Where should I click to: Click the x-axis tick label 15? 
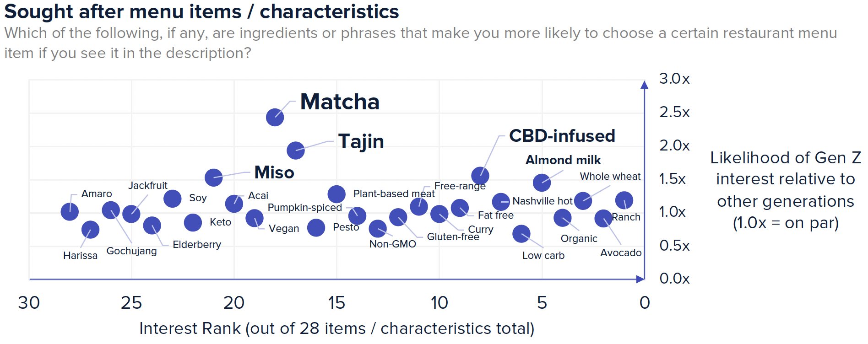(336, 303)
